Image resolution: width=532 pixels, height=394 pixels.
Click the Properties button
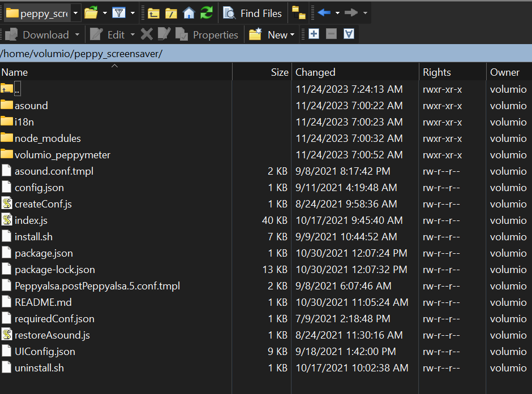tap(207, 34)
